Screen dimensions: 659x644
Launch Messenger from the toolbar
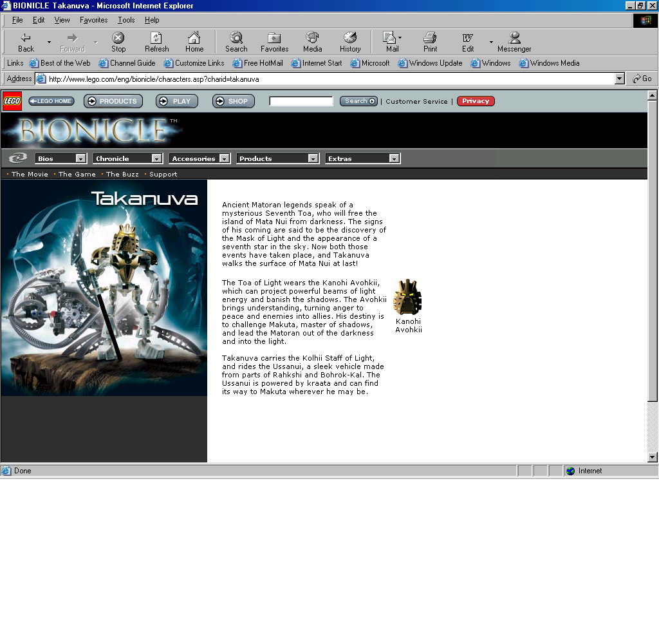[x=514, y=42]
